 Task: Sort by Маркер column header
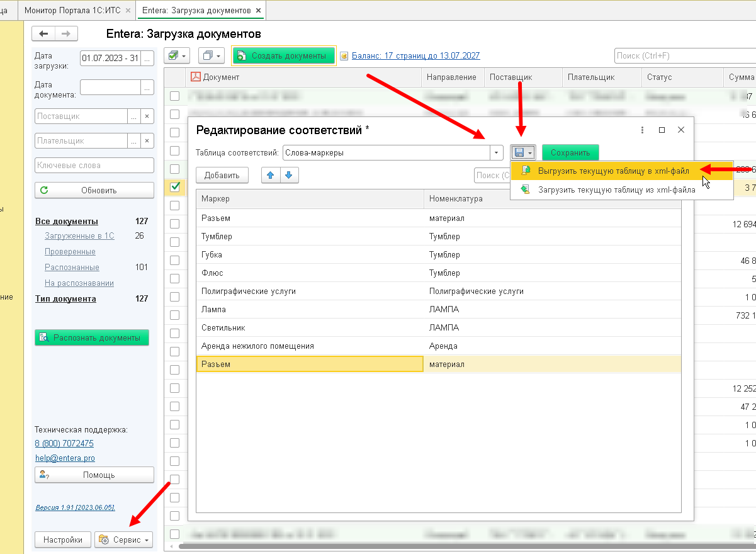tap(310, 198)
